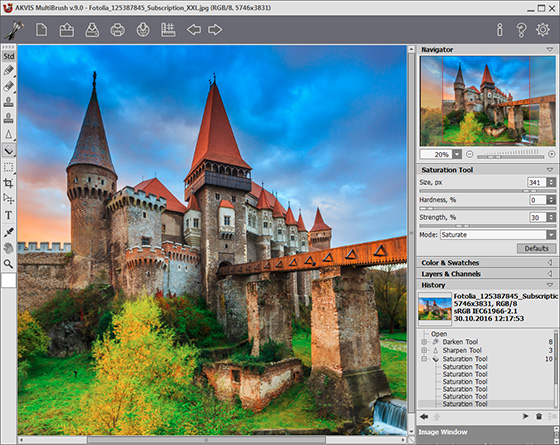Click the Undo left arrow

click(194, 30)
